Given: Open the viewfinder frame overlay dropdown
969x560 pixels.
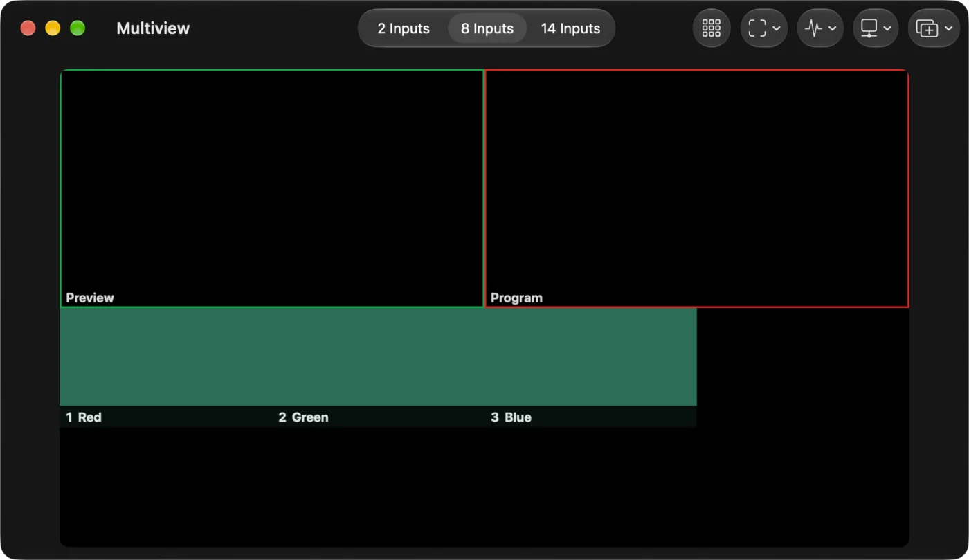Looking at the screenshot, I should coord(764,28).
